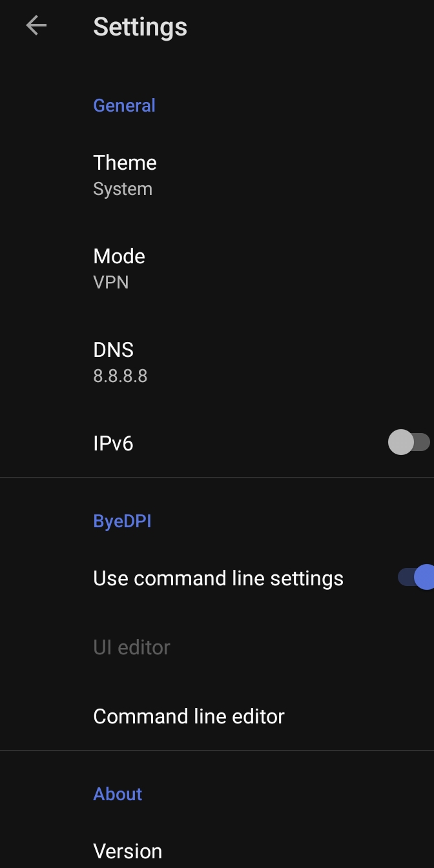Image resolution: width=434 pixels, height=868 pixels.
Task: Toggle the IPv6 switch
Action: [409, 443]
